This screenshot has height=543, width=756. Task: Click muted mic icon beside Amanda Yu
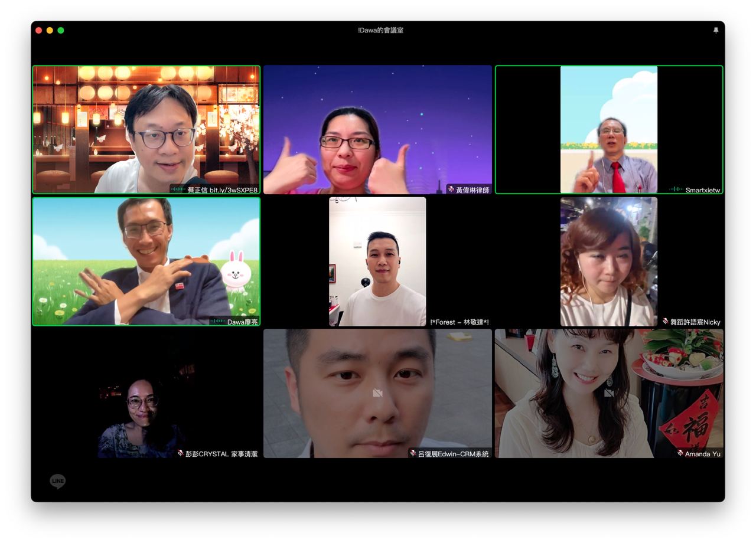click(x=680, y=453)
